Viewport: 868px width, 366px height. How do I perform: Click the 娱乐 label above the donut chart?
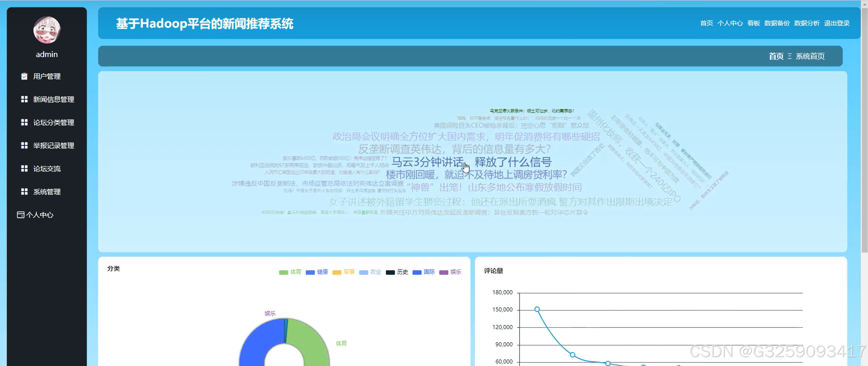[270, 313]
